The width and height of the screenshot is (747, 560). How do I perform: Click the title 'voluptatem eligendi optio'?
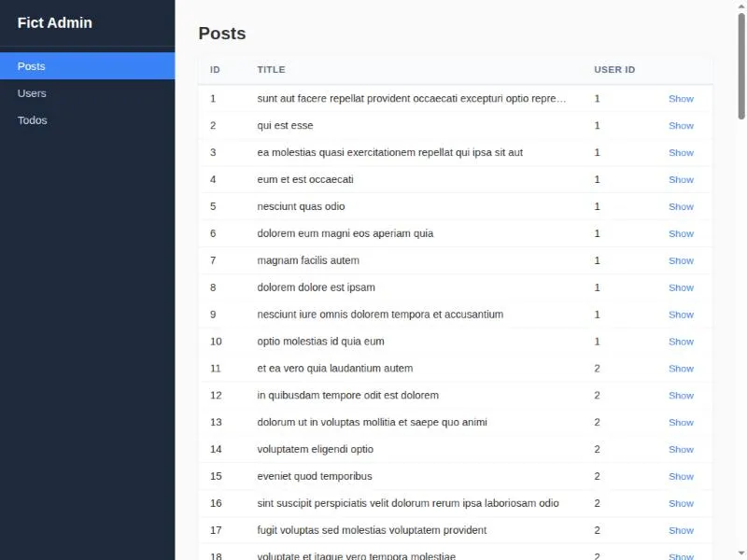point(316,450)
